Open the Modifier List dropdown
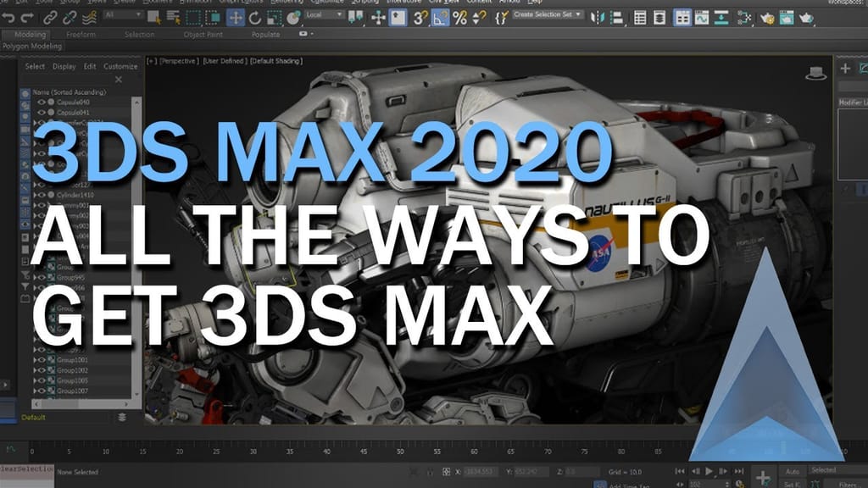The image size is (868, 488). pos(853,103)
